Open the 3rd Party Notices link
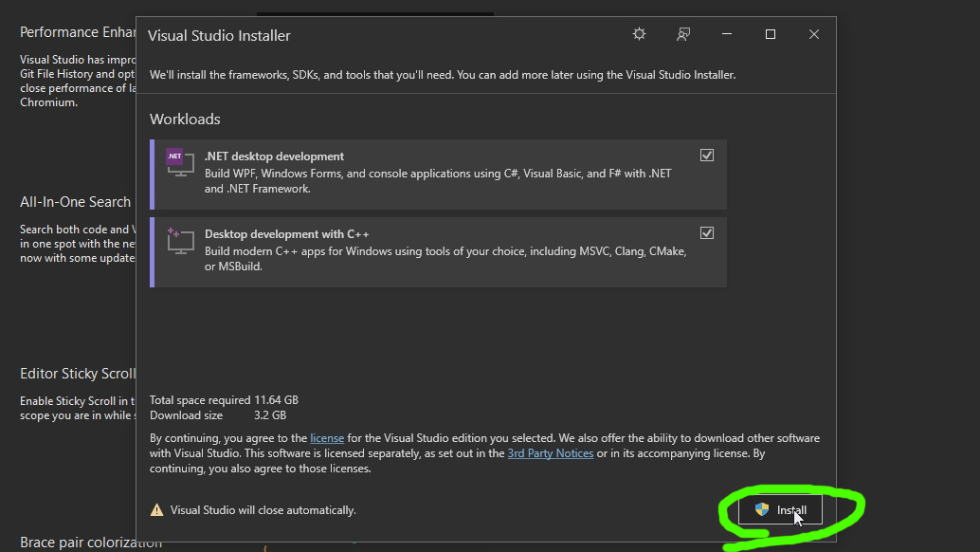980x552 pixels. pyautogui.click(x=550, y=453)
